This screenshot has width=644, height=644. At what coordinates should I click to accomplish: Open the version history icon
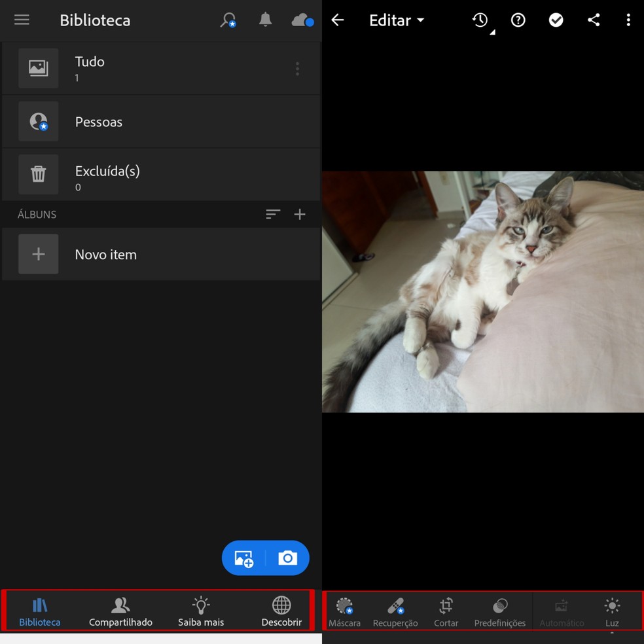(481, 20)
